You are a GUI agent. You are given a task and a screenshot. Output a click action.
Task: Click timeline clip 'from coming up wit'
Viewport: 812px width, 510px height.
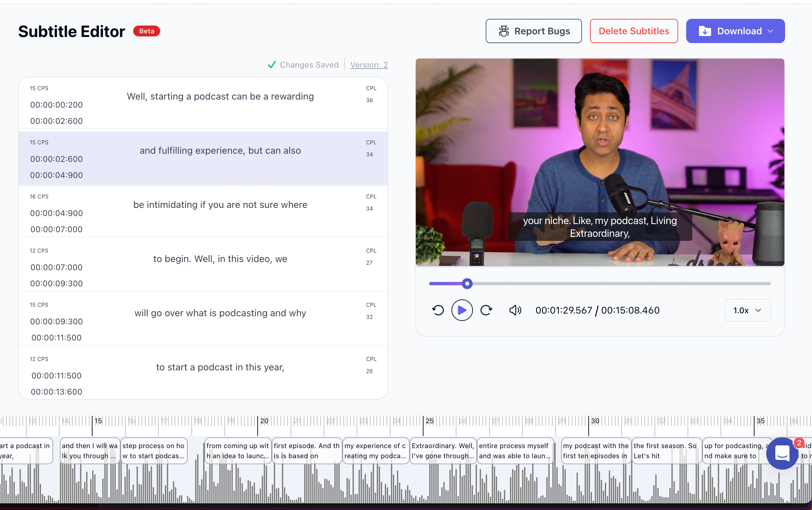click(238, 451)
